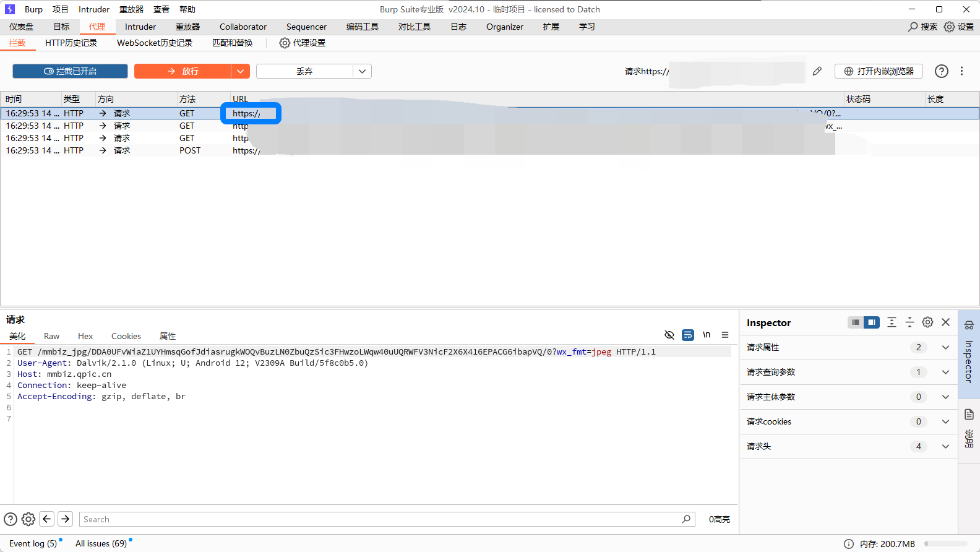Image resolution: width=980 pixels, height=552 pixels.
Task: Close the Inspector panel with the X icon
Action: click(x=945, y=322)
